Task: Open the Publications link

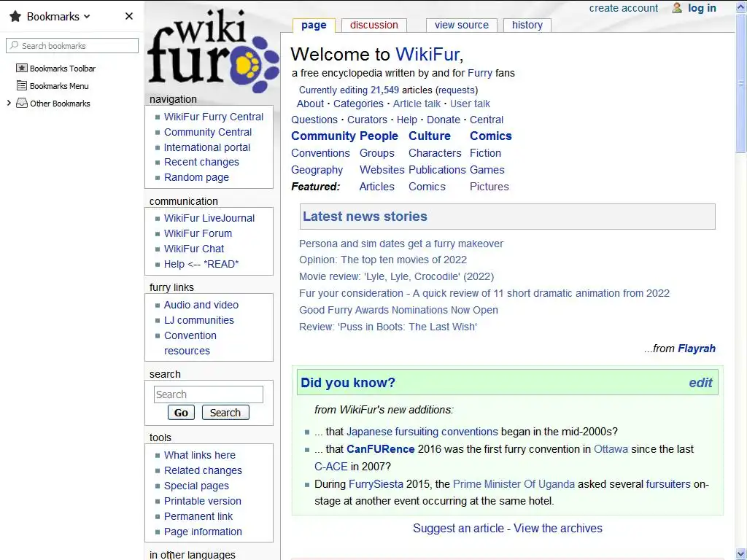Action: pyautogui.click(x=437, y=169)
